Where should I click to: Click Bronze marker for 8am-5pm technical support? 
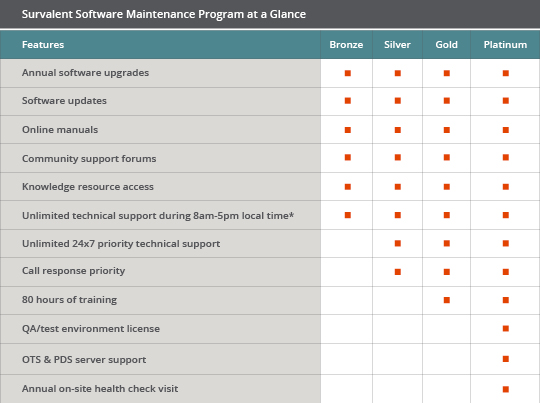click(x=348, y=215)
